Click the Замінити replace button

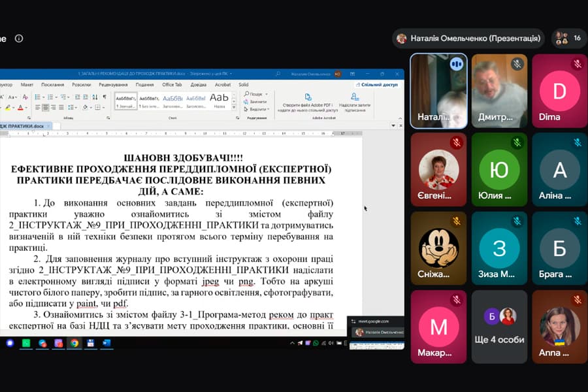(255, 102)
